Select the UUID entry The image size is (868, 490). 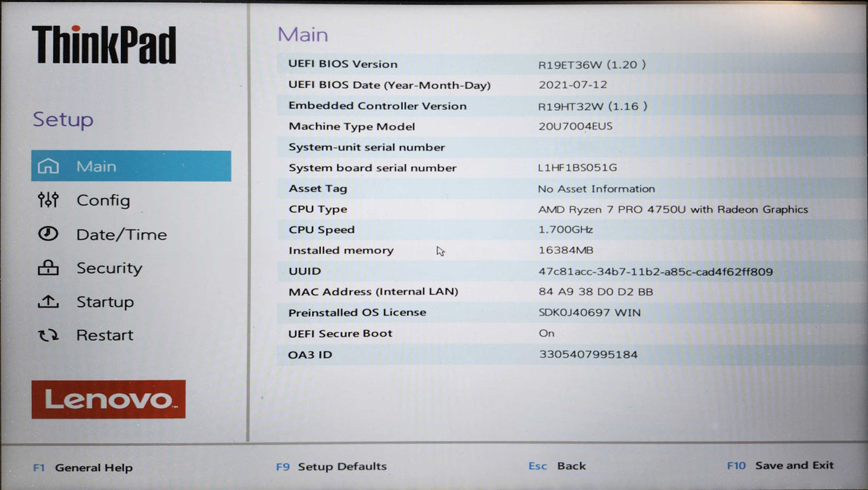coord(420,271)
